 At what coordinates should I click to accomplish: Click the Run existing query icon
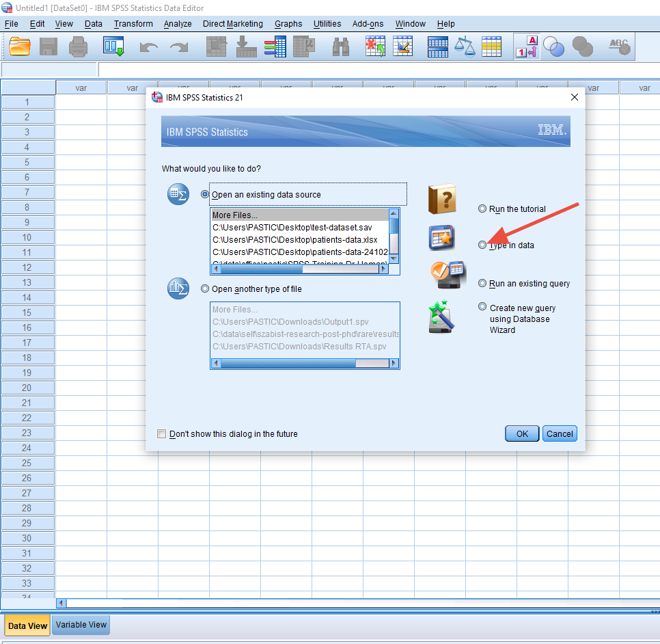[448, 275]
